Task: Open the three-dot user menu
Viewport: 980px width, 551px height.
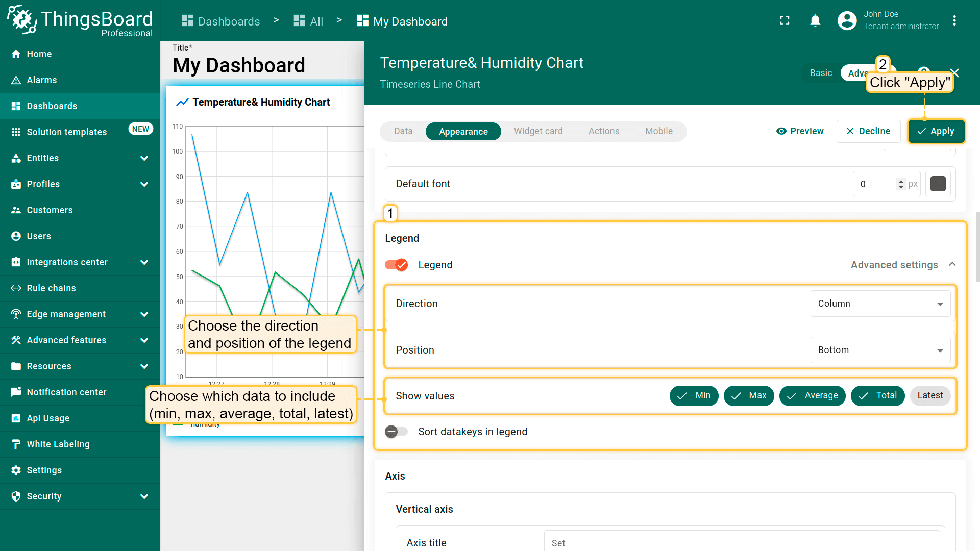Action: pyautogui.click(x=954, y=21)
